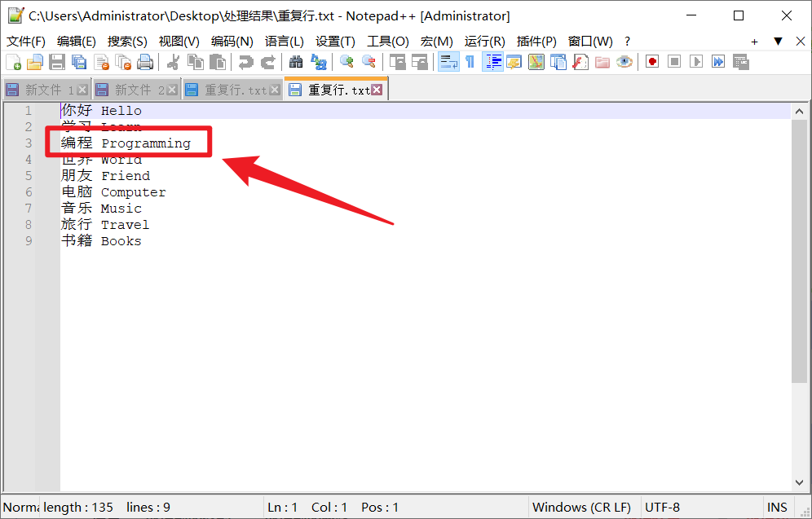812x519 pixels.
Task: Toggle synchronize horizontal scrolling icon
Action: (420, 62)
